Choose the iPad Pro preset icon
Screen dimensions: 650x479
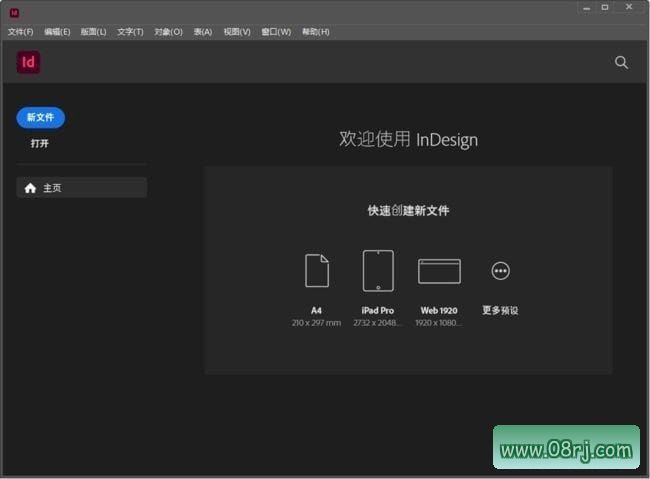pos(378,270)
